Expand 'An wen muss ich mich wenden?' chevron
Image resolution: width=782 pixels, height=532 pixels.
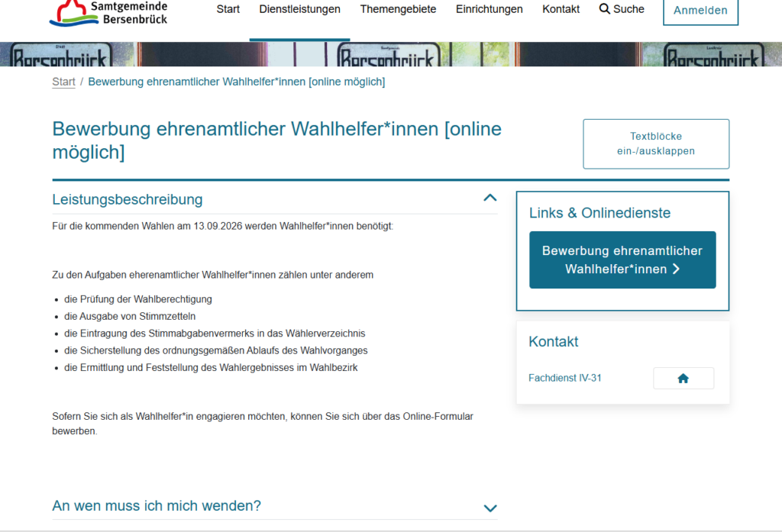point(490,508)
